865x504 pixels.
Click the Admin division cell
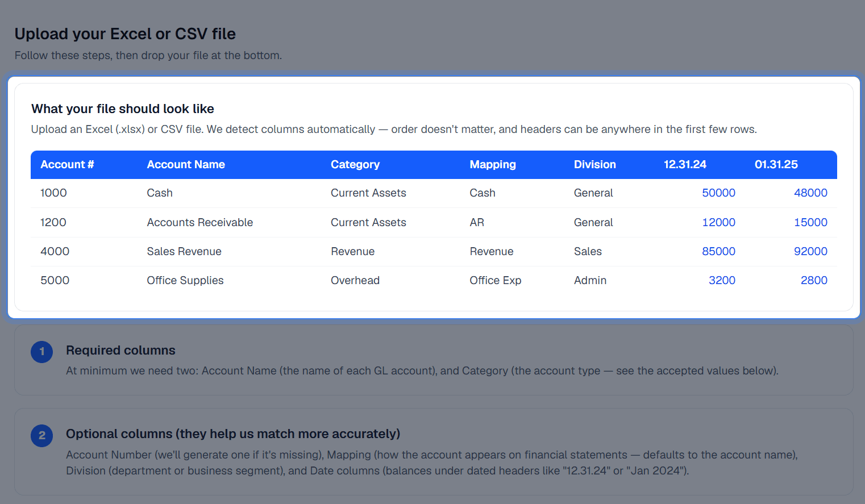[590, 281]
